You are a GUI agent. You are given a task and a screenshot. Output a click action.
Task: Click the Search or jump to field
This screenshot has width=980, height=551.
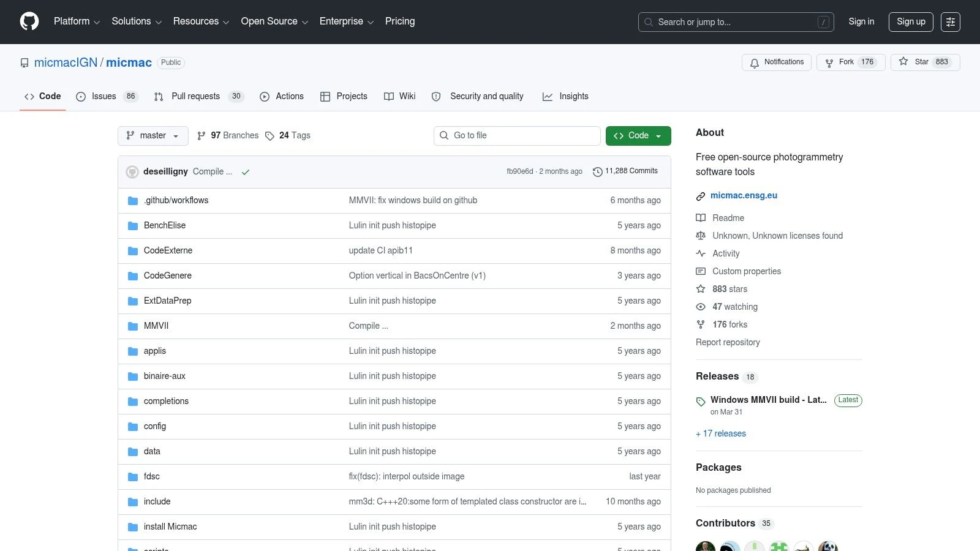pos(736,22)
